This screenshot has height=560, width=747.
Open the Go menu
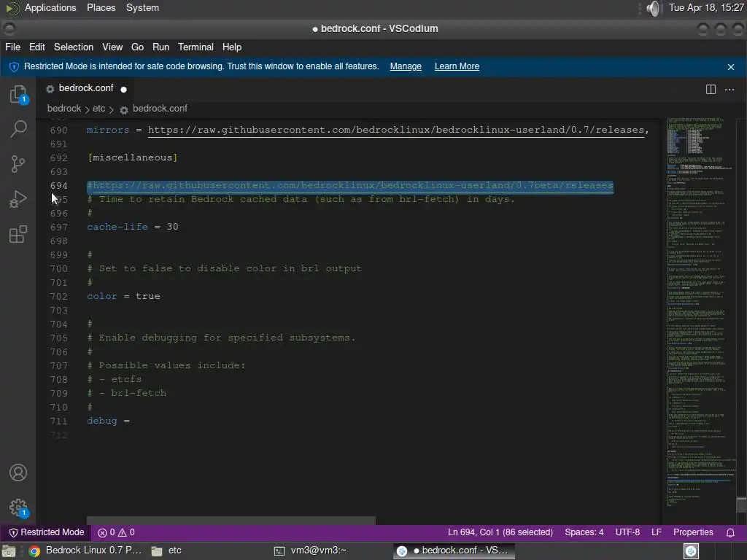137,47
